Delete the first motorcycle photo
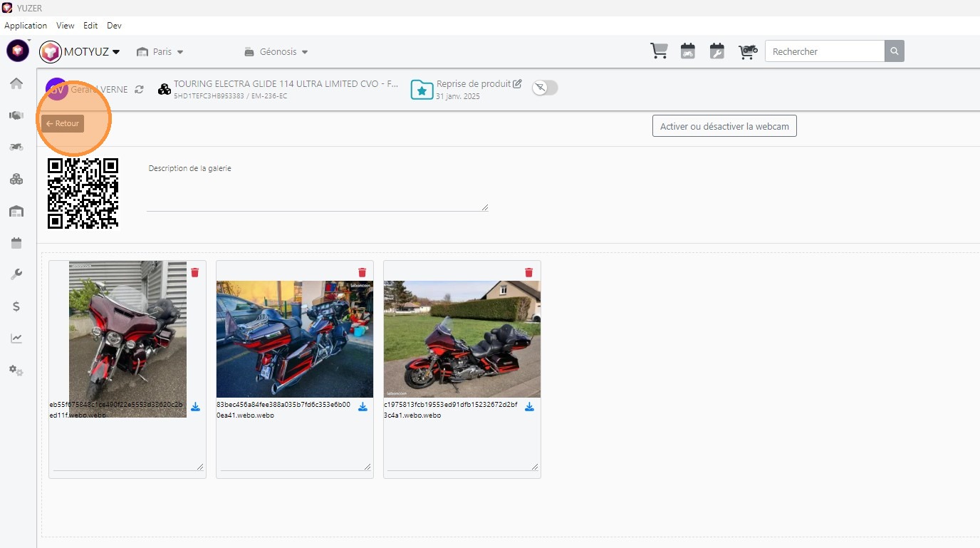Viewport: 980px width, 548px height. (195, 272)
